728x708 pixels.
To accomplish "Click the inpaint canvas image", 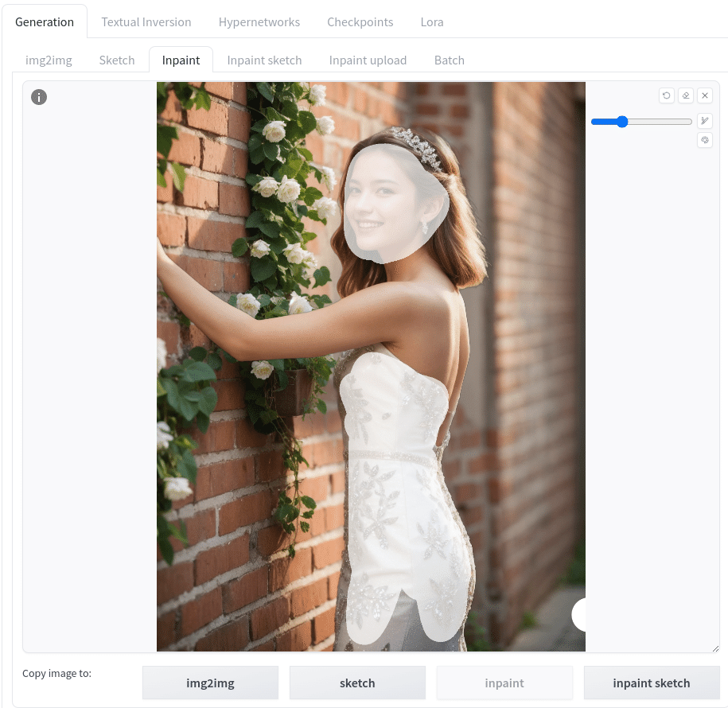I will coord(371,367).
